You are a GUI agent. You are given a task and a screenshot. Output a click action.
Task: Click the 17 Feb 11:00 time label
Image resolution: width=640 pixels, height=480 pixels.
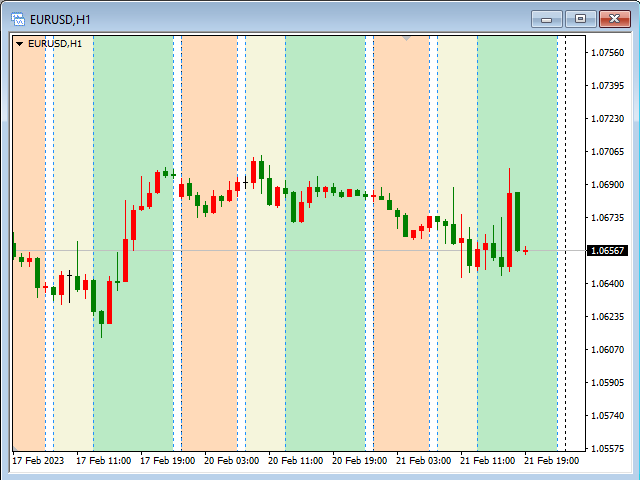pyautogui.click(x=104, y=461)
